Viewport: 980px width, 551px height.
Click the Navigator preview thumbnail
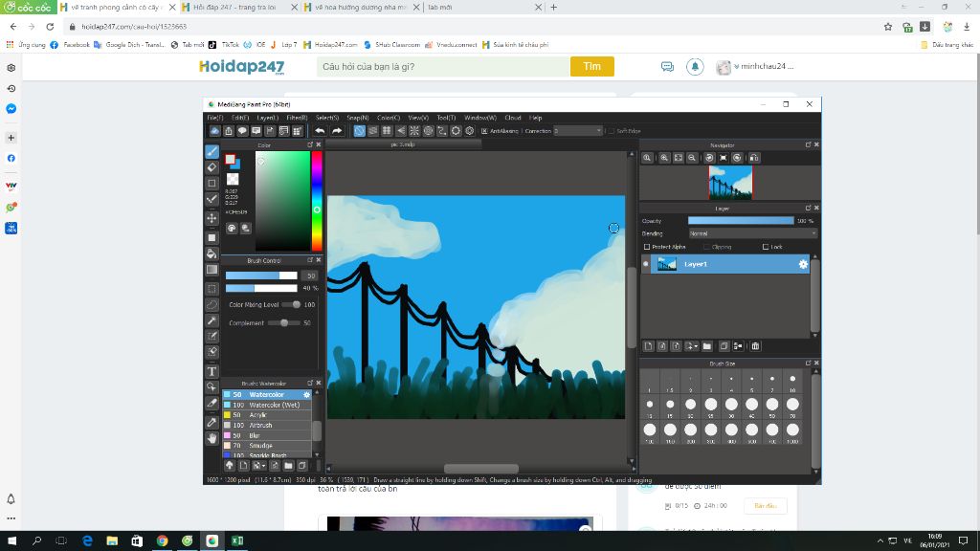(730, 183)
